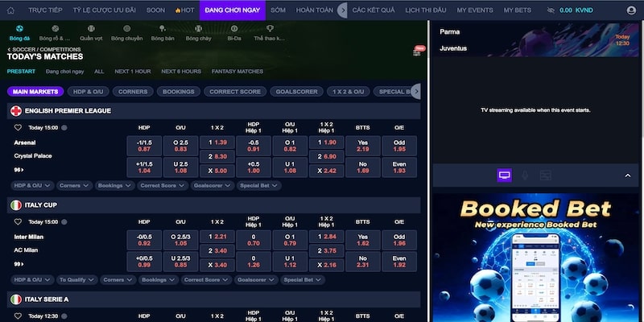Open the filter settings icon with New badge
Viewport: 644px width, 322px height.
click(418, 51)
